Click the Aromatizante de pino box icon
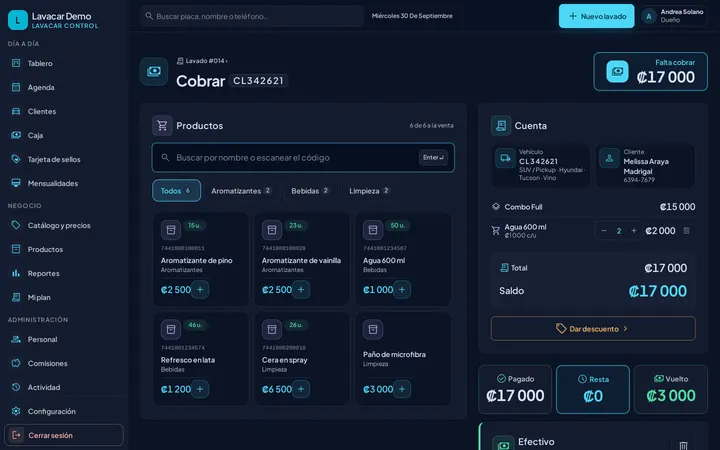Screen dimensions: 720x450 click(x=171, y=230)
